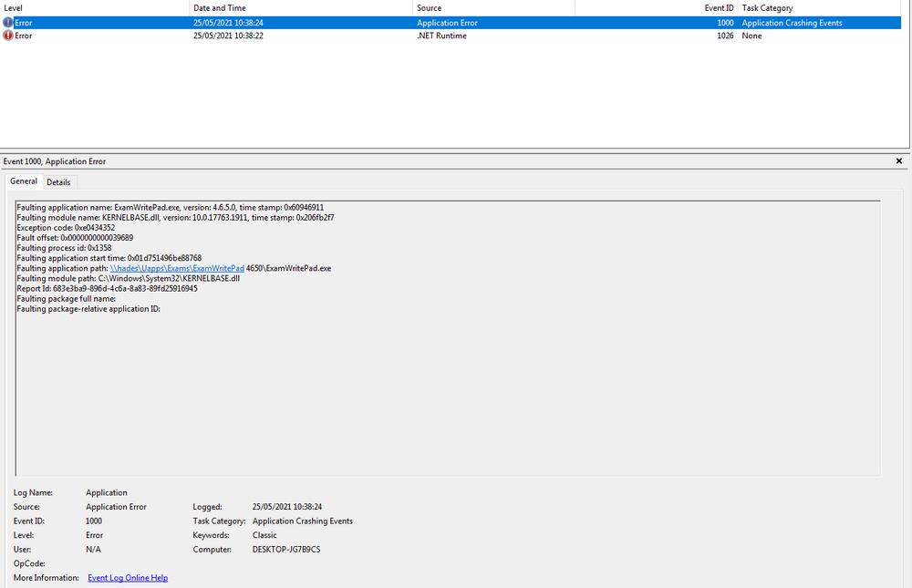Open the \\hades\Uapps\Exams\ExamWritePad path link

[x=177, y=268]
